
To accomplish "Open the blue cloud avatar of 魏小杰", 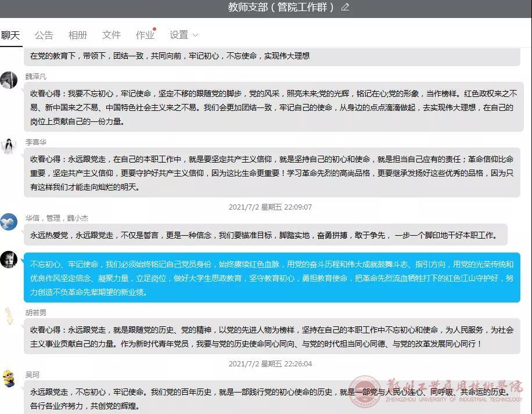I will tap(9, 222).
